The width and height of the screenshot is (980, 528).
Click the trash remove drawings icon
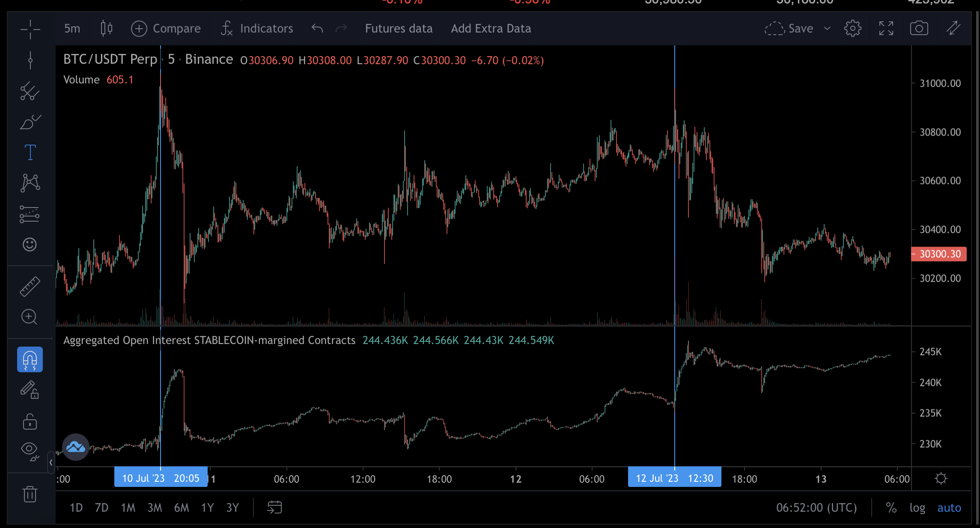click(x=30, y=494)
